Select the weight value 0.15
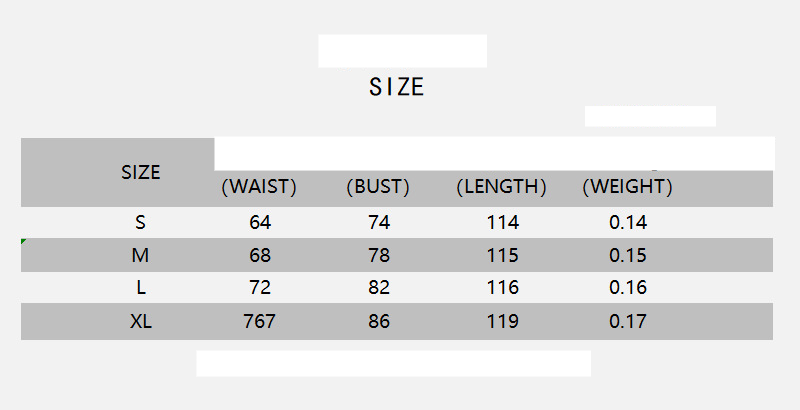Image resolution: width=800 pixels, height=410 pixels. pos(628,255)
